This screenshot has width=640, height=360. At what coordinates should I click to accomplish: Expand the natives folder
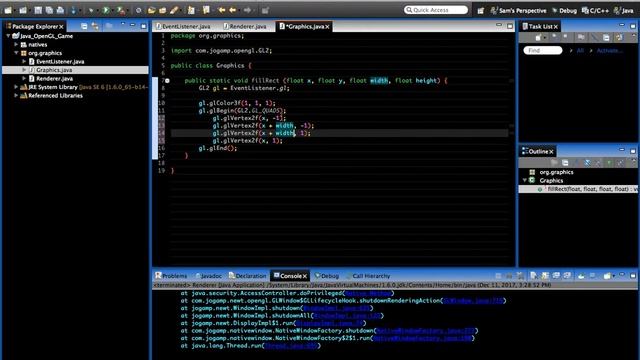tap(16, 44)
